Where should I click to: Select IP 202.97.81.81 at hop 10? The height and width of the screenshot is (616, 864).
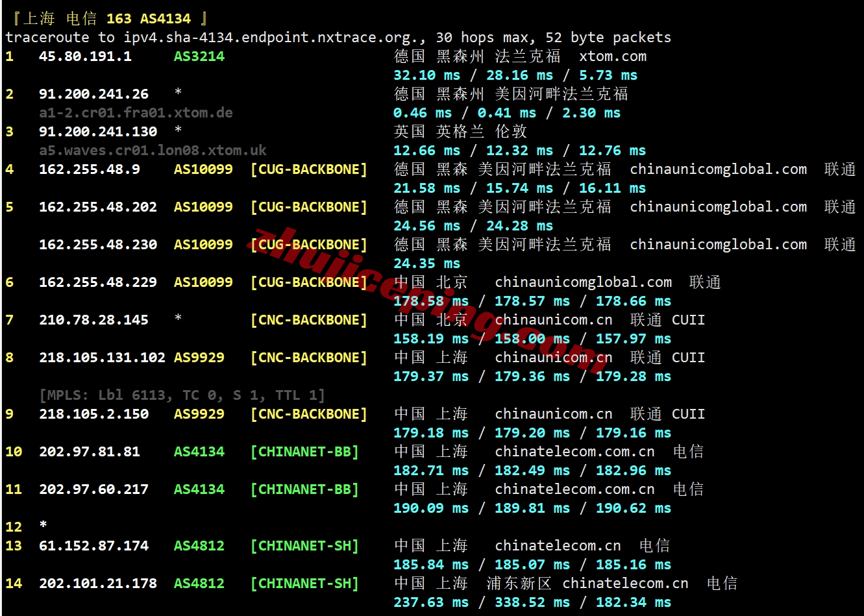(90, 452)
